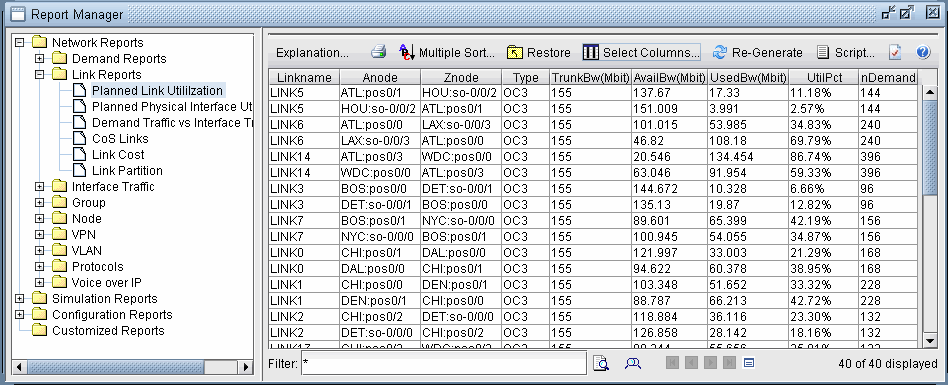The height and width of the screenshot is (385, 948).
Task: Expand the Demand Reports folder
Action: click(x=39, y=59)
